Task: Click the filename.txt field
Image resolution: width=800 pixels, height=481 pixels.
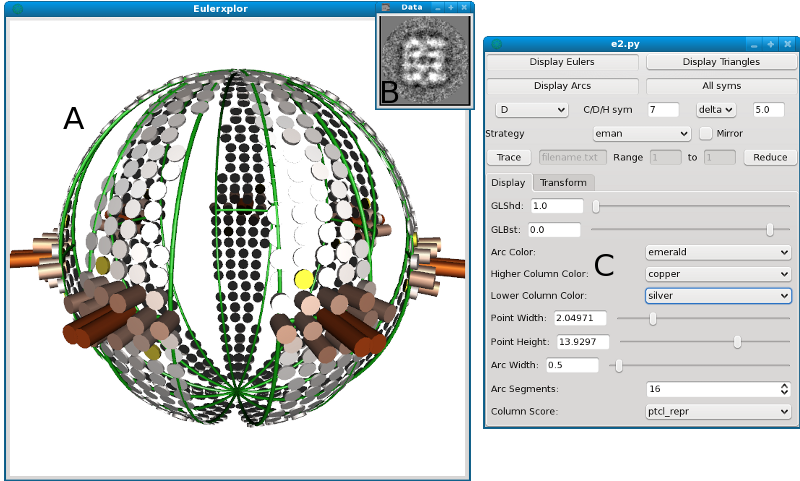Action: coord(572,157)
